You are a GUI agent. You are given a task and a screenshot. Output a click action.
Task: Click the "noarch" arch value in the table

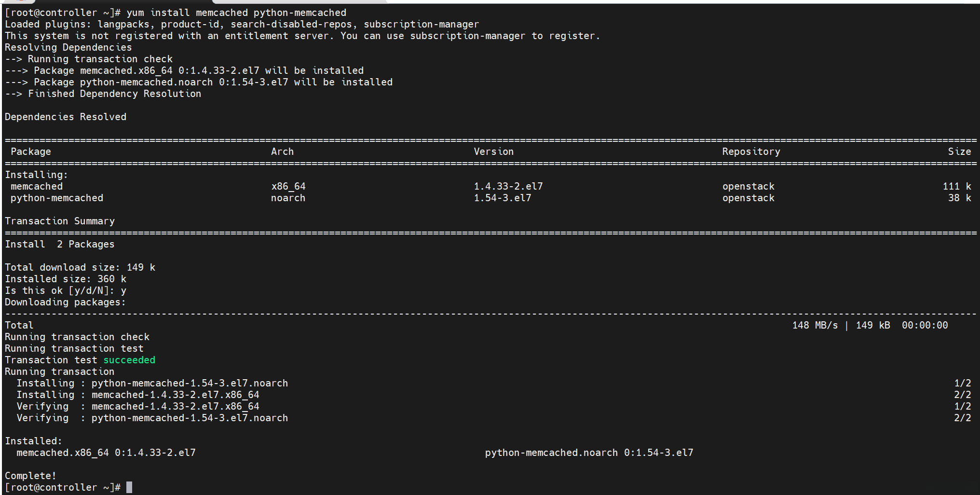click(288, 198)
